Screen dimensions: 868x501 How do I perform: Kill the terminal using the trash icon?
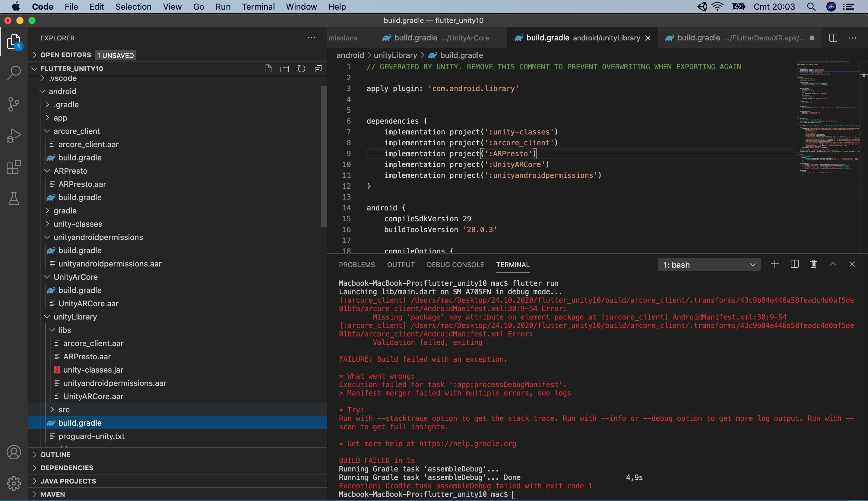813,264
